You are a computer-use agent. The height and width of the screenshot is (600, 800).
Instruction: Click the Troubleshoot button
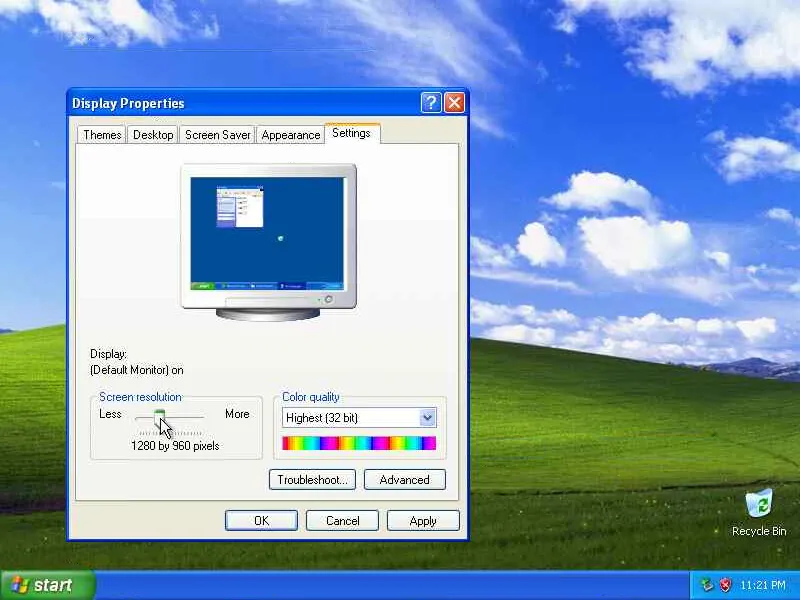click(312, 480)
